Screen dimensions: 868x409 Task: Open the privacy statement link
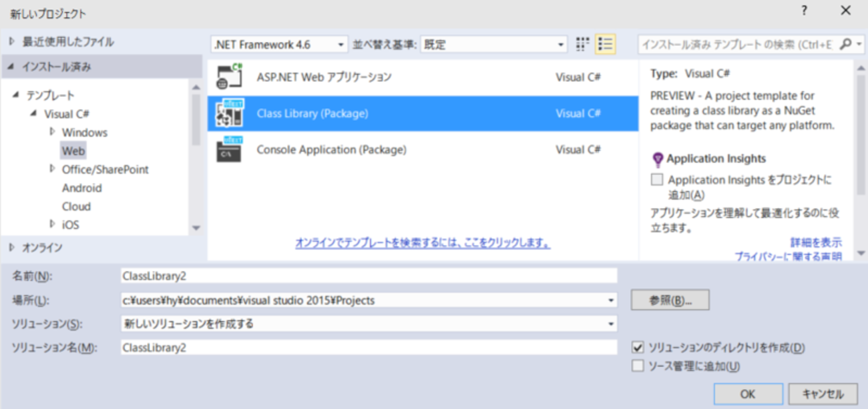(x=788, y=256)
